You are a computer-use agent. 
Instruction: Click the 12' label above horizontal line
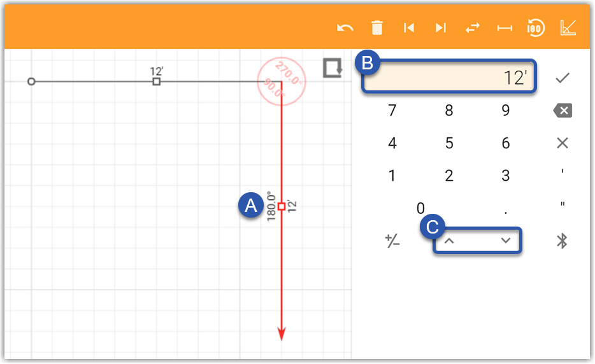[x=156, y=71]
